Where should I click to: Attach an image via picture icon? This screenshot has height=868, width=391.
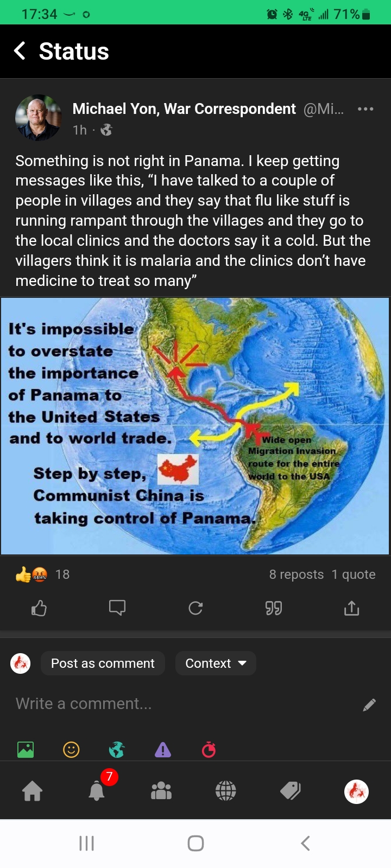point(26,750)
